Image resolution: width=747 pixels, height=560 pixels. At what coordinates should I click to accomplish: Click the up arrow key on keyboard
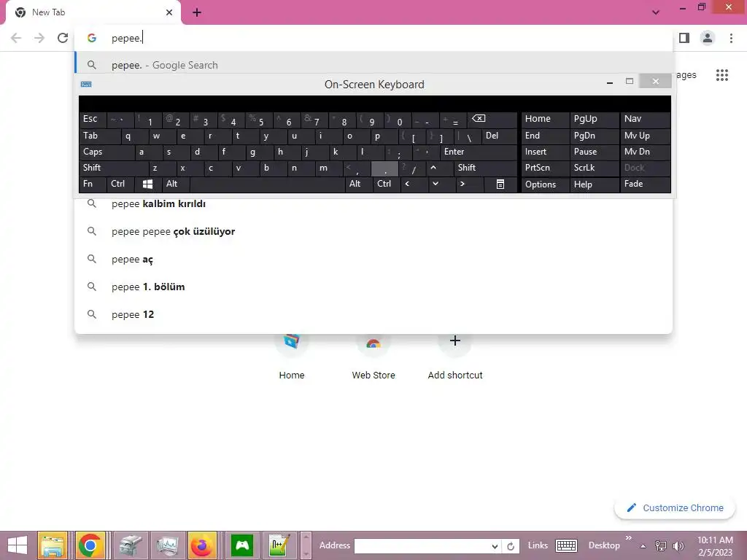point(438,168)
